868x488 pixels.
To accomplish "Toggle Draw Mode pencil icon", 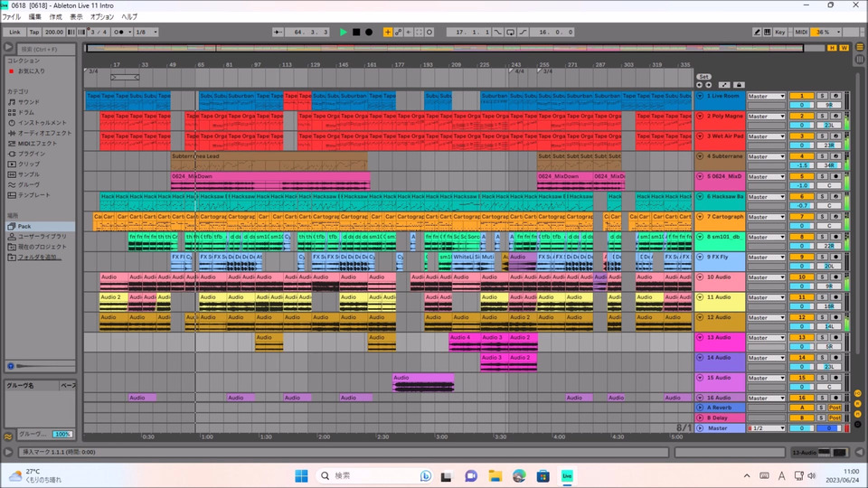I will (757, 33).
